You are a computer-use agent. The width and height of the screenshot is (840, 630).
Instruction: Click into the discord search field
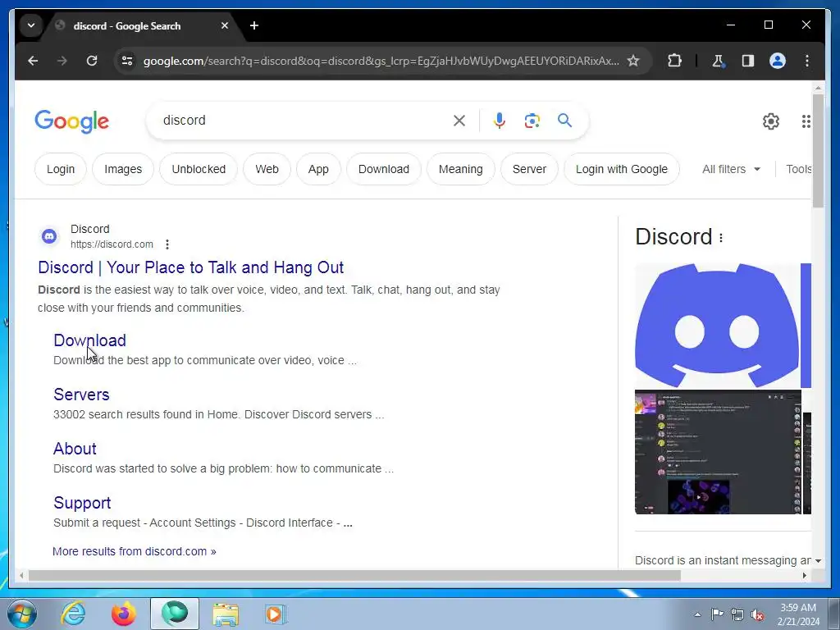tap(300, 121)
